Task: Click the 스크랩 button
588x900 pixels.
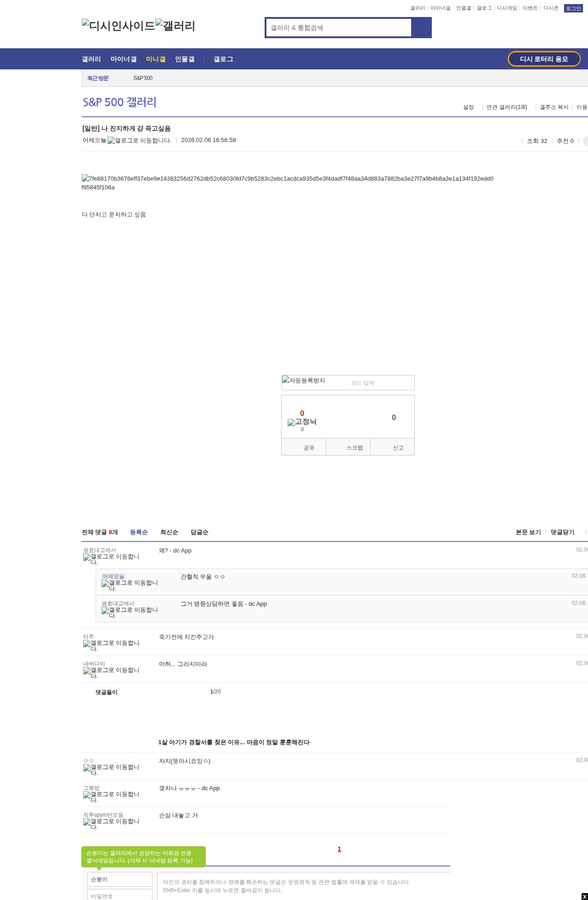Action: pos(354,448)
